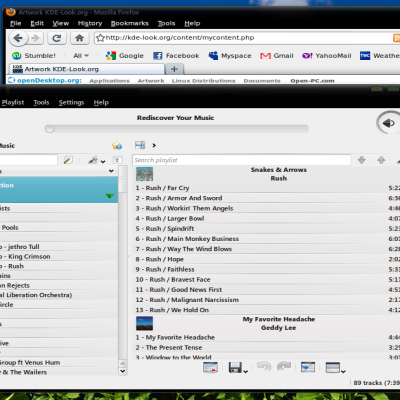Open the Artwork link on openDesktop bar
Viewport: 400px width, 400px height.
(x=151, y=81)
